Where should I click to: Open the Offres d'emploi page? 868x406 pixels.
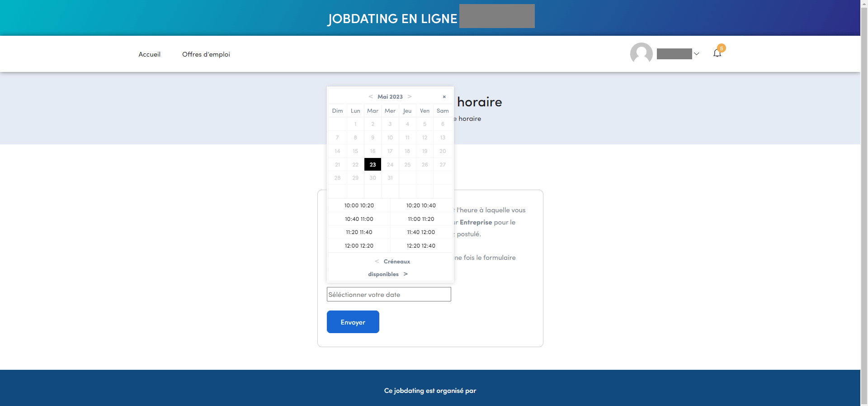[x=206, y=54]
